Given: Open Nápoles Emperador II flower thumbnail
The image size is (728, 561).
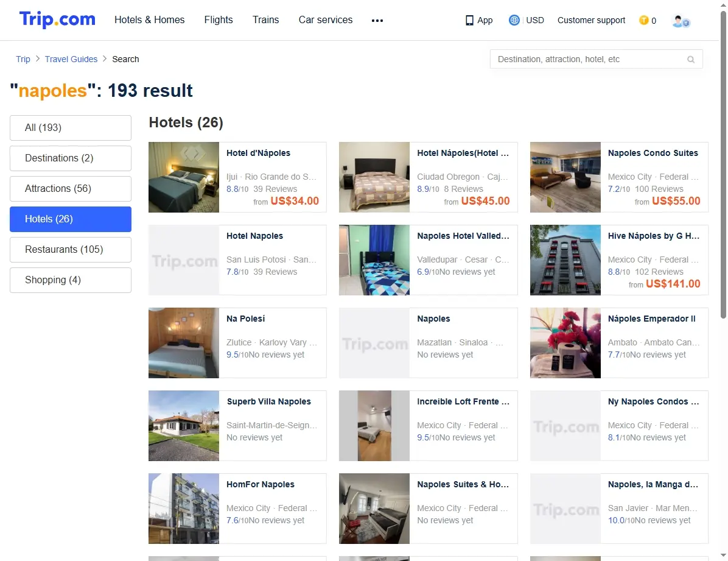Looking at the screenshot, I should coord(565,342).
